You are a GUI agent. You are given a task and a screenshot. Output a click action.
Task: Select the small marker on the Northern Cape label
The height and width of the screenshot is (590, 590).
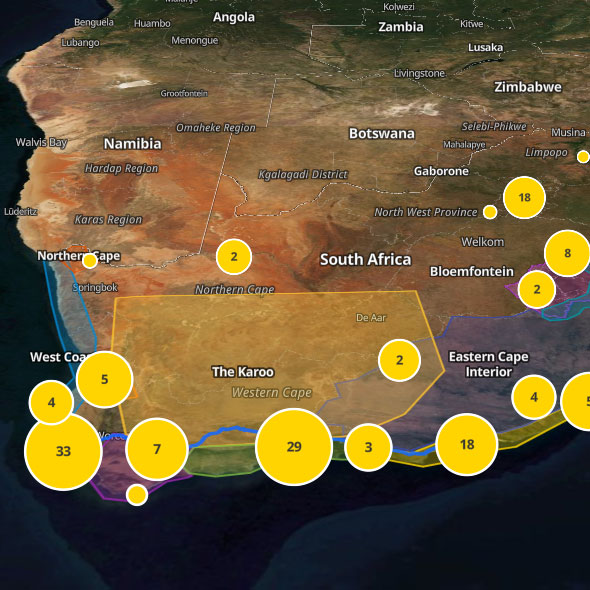90,261
